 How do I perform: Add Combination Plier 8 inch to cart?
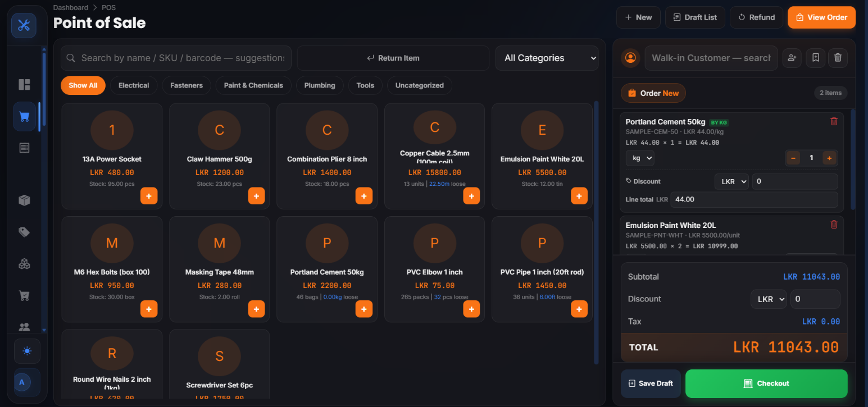pos(364,196)
